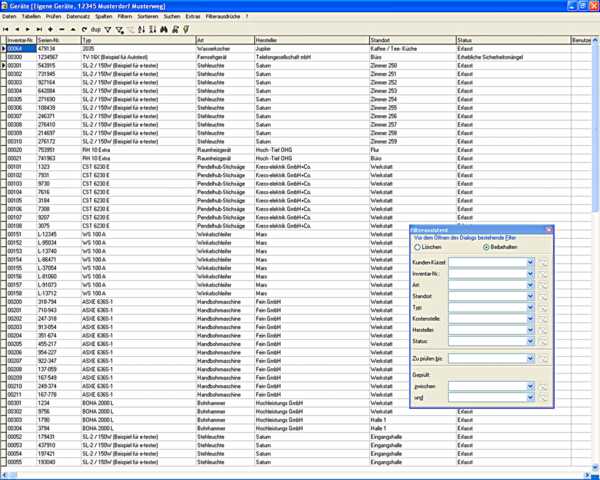Open the Tabellen menu
Viewport: 600px width, 480px height.
31,17
